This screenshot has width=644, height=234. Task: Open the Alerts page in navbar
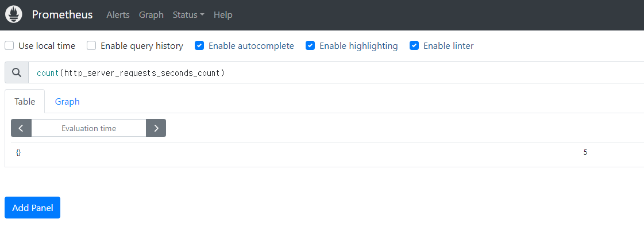(118, 15)
